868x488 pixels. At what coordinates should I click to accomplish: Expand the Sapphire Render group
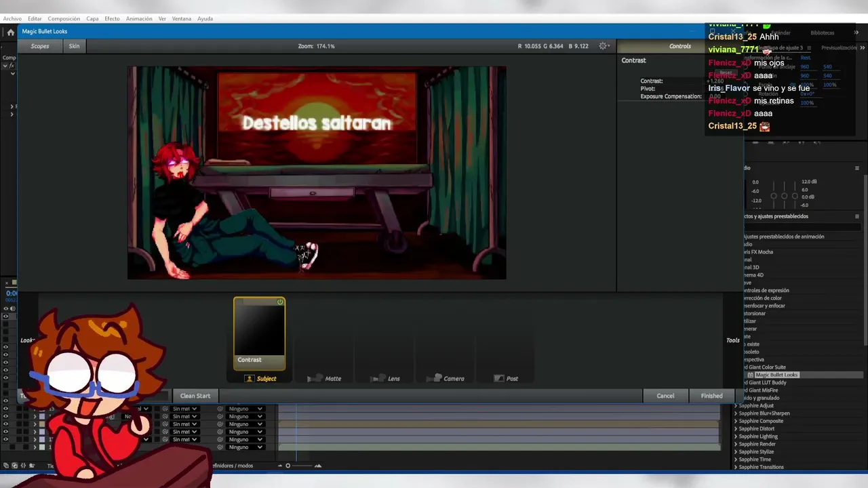(736, 444)
